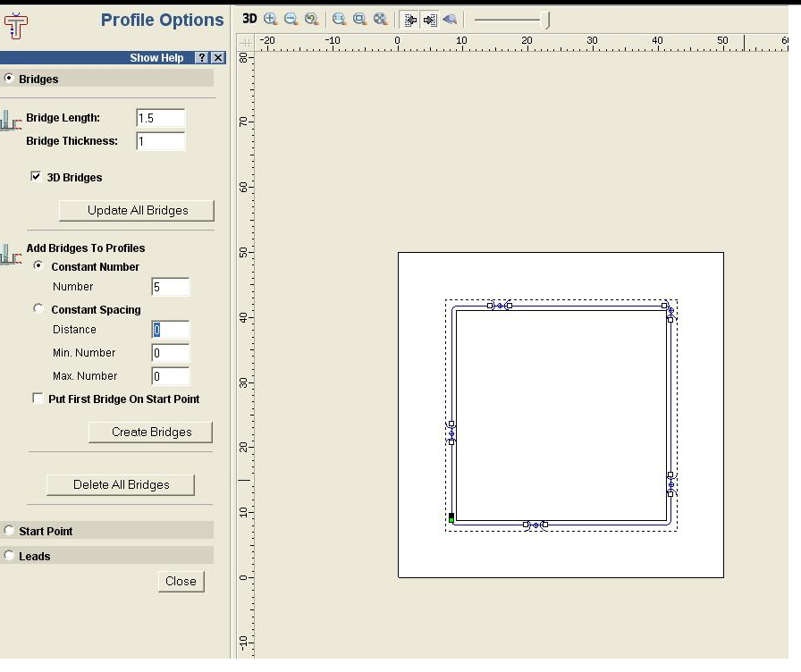Click the blue back-arrow magnifier icon
Screen dimensions: 801x672
(x=450, y=20)
